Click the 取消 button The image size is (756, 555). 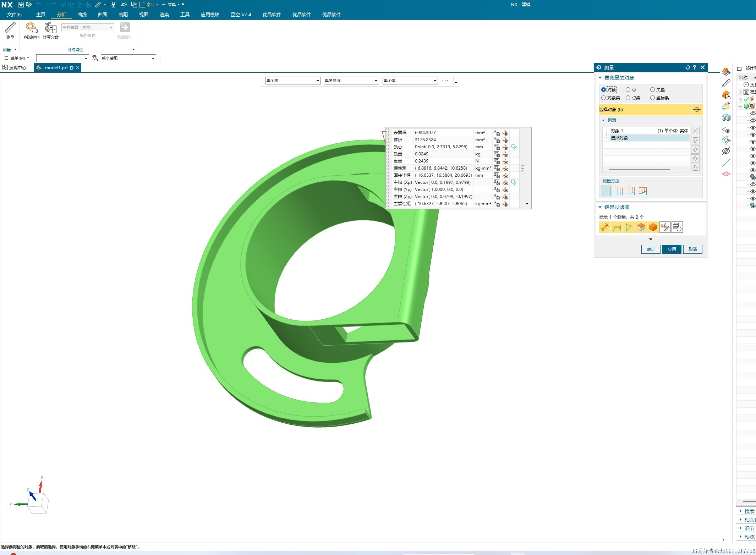pos(692,249)
